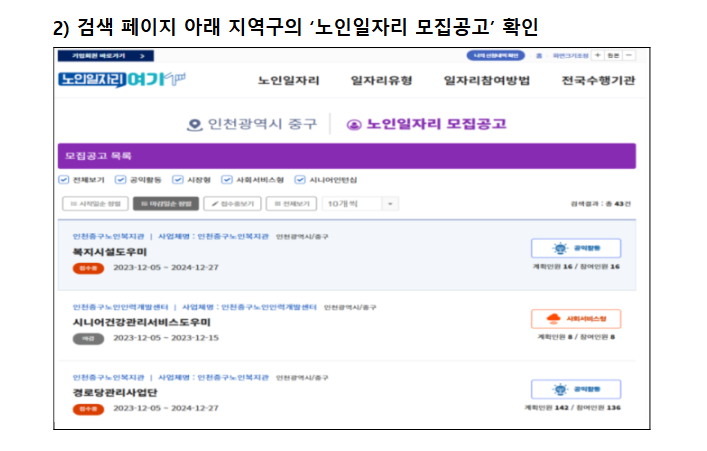Screen dimensions: 707x451
Task: Click the 접수중 status badge of 경로당관리사업단
Action: pos(88,409)
